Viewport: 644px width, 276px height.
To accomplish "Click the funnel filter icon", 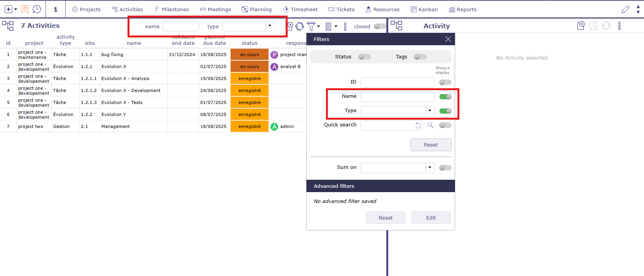I will 311,26.
